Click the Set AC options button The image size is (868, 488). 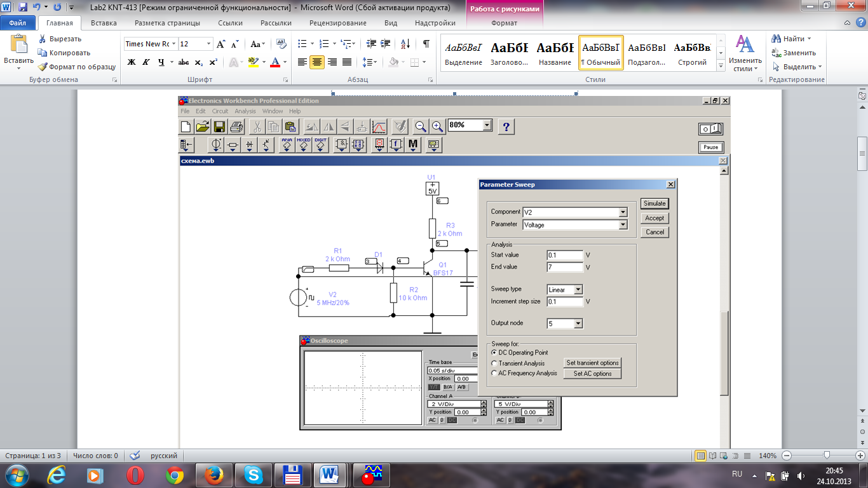click(x=592, y=374)
